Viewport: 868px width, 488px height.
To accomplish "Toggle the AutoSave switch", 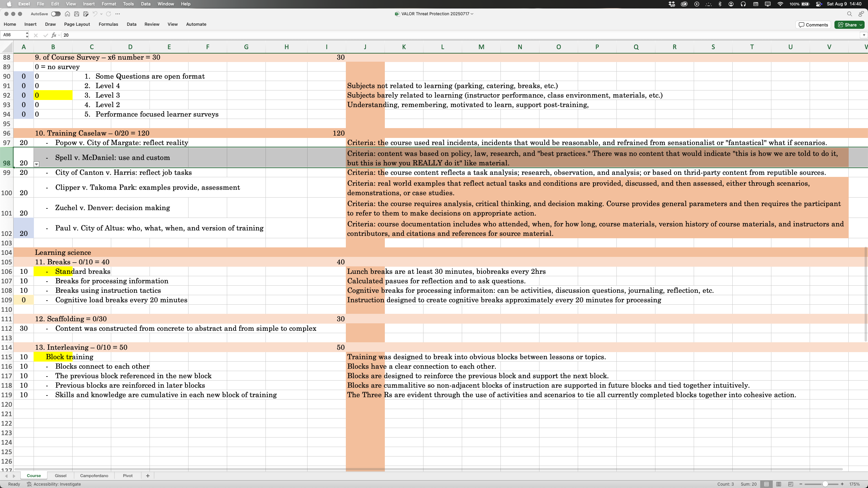I will coord(56,14).
